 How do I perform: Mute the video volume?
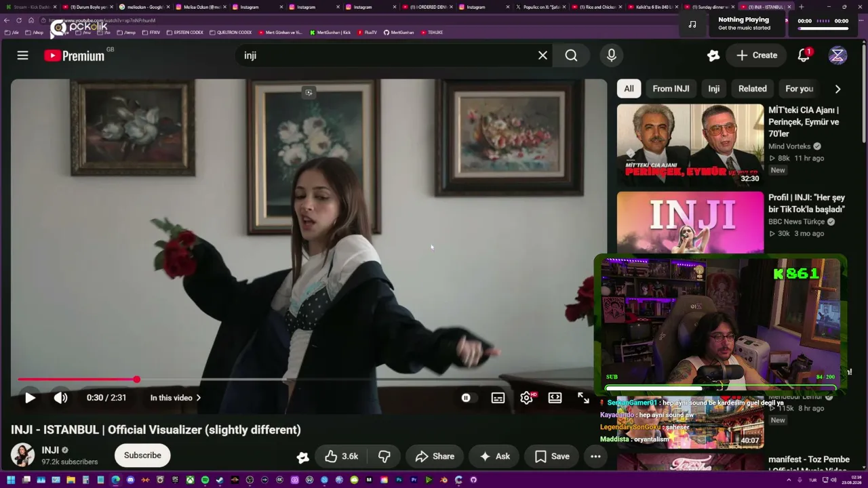tap(61, 398)
